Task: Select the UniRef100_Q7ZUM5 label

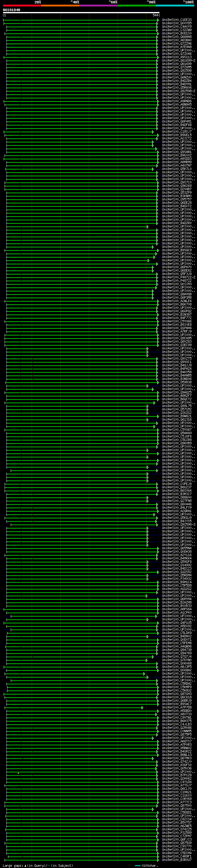Action: coord(176,67)
